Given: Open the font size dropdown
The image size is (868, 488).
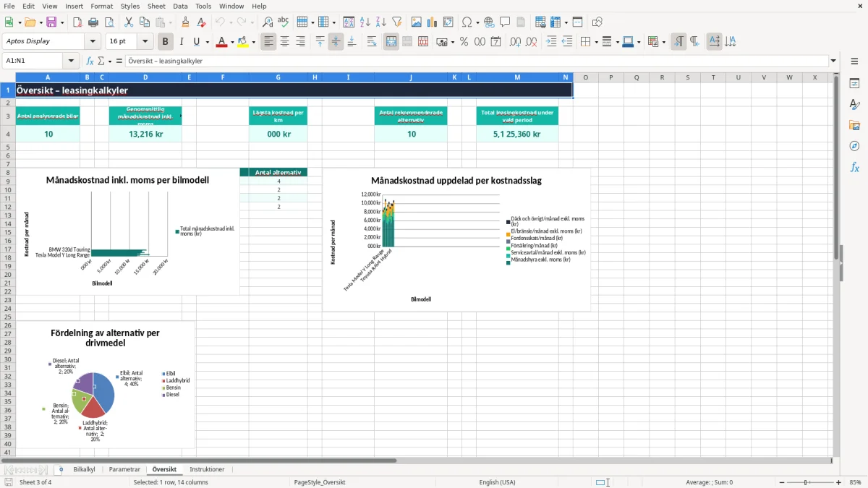Looking at the screenshot, I should 145,42.
